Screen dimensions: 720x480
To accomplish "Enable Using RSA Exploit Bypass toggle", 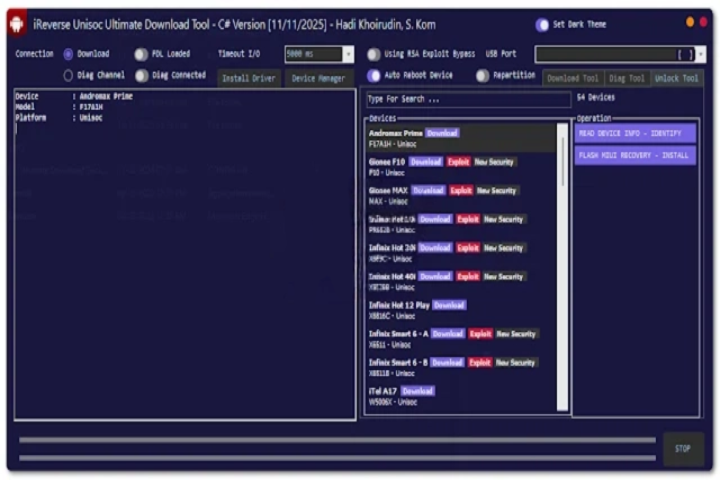I will 373,54.
